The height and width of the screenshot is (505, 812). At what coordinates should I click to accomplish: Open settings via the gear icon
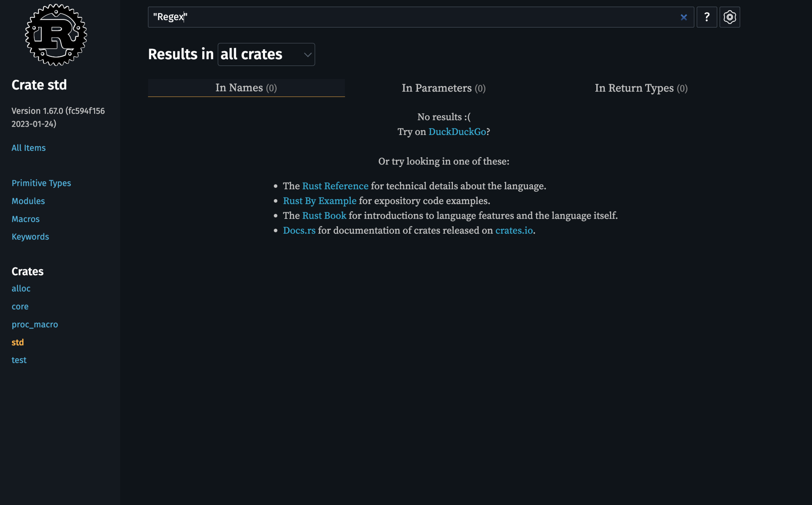click(729, 17)
